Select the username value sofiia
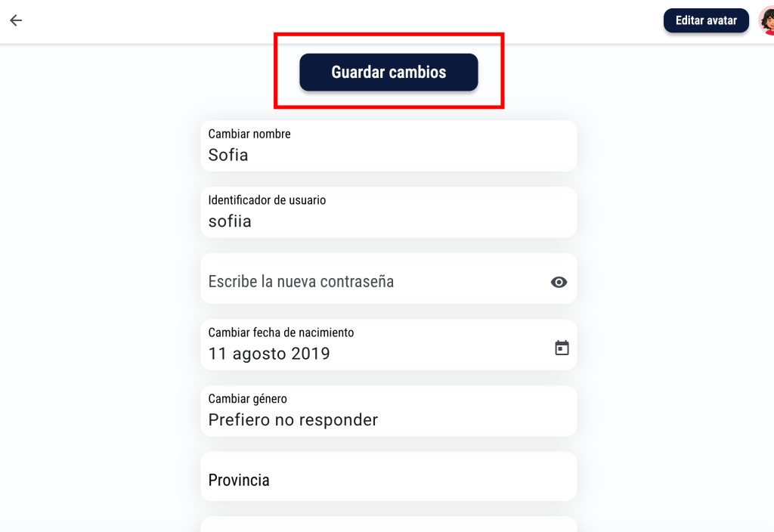The width and height of the screenshot is (774, 532). point(230,221)
